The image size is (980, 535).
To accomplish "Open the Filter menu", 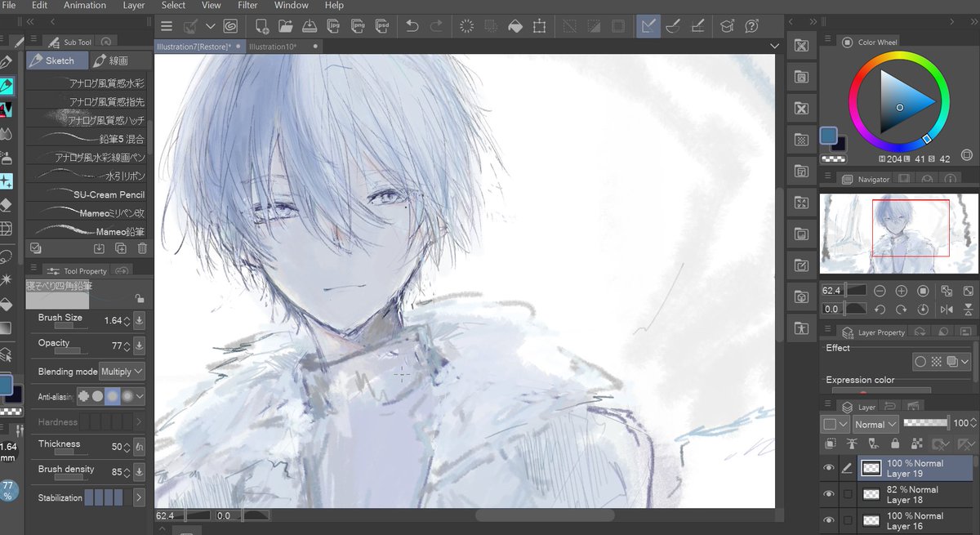I will [x=247, y=5].
